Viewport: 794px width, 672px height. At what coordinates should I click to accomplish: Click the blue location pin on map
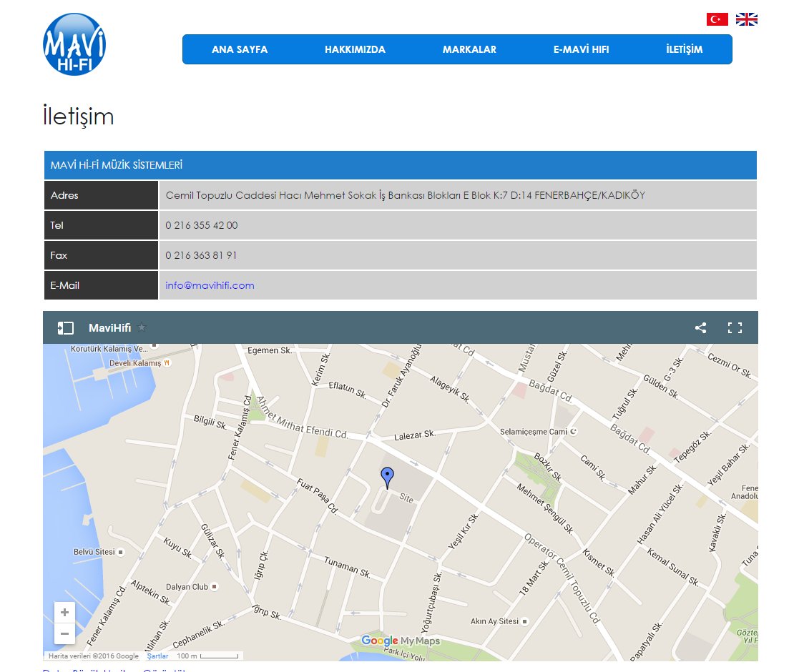[x=388, y=478]
